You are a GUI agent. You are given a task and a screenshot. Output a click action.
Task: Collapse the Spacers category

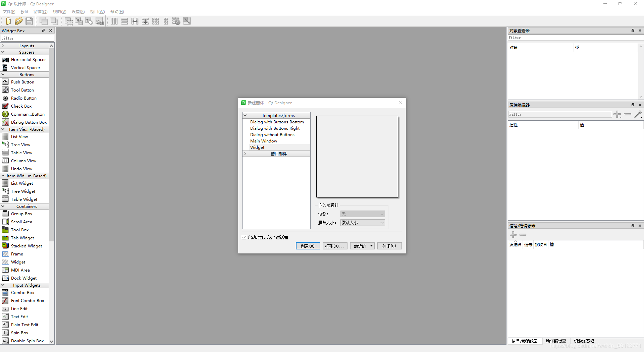point(3,52)
